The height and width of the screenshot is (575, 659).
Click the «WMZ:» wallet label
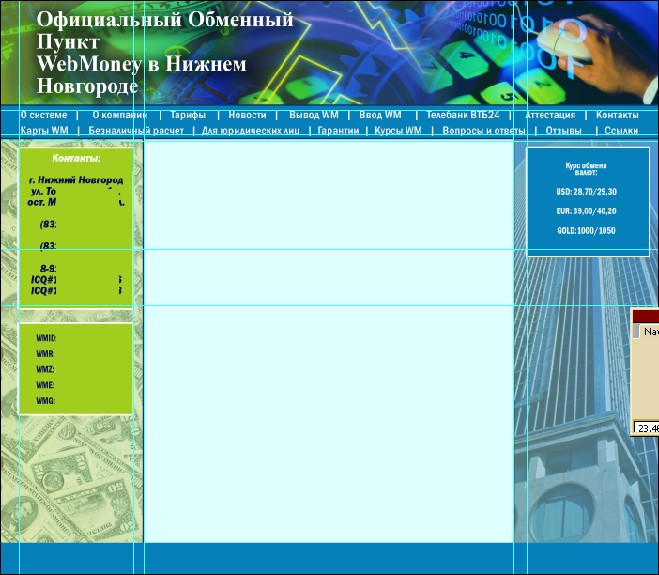coord(45,369)
